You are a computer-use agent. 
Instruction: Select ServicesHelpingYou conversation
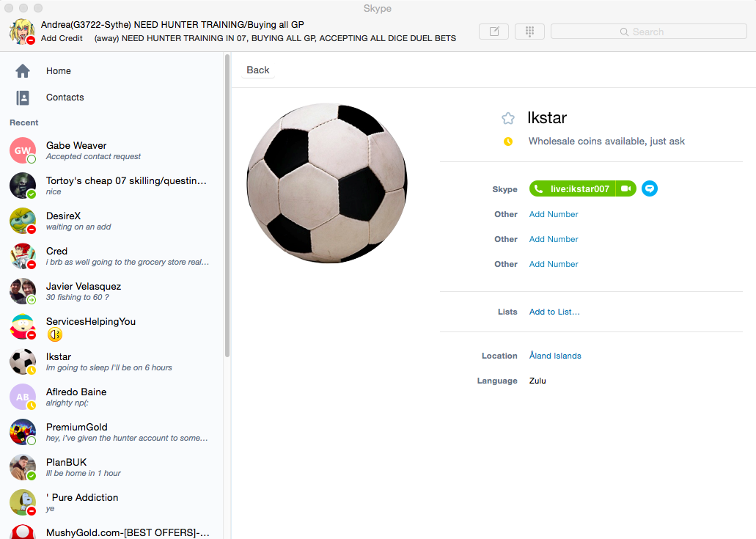(x=112, y=326)
